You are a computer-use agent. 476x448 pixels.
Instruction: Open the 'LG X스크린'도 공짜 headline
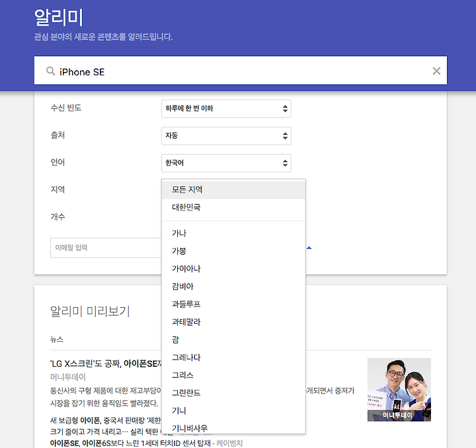106,363
